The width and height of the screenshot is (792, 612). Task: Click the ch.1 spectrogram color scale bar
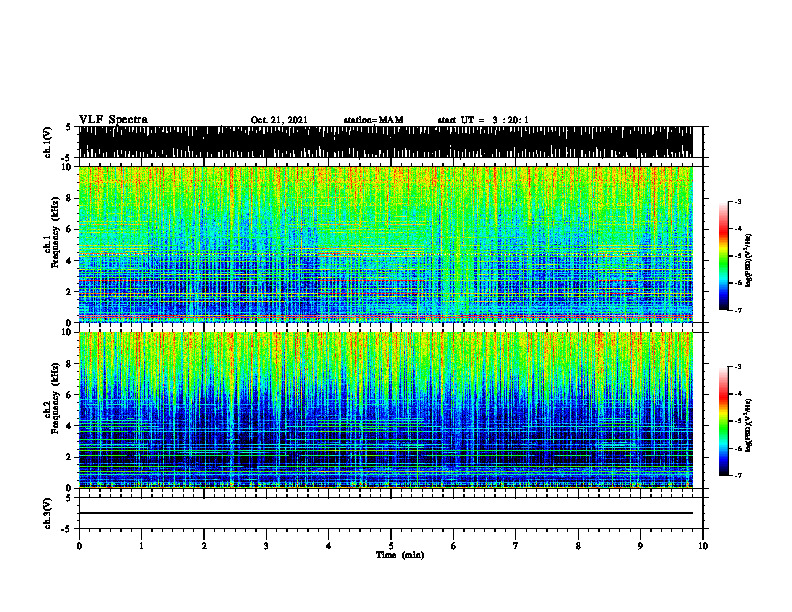click(723, 256)
